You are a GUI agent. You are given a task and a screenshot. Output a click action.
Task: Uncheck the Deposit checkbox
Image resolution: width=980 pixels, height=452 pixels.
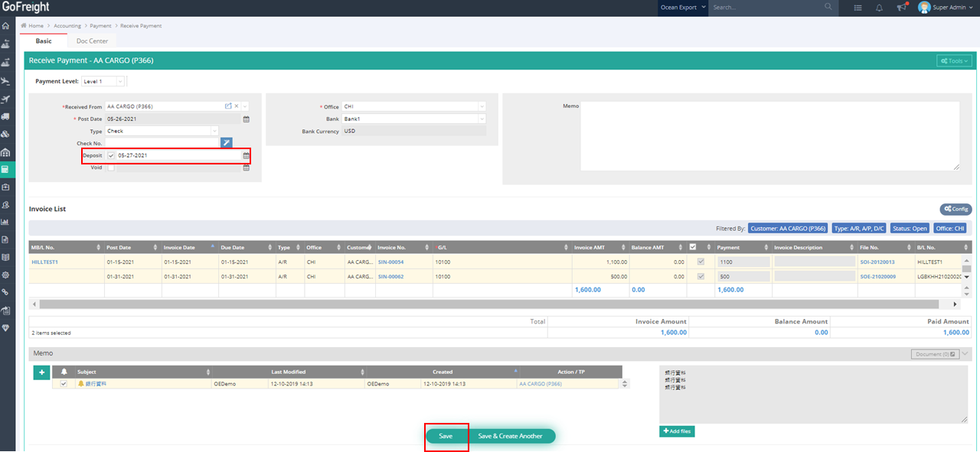tap(112, 155)
